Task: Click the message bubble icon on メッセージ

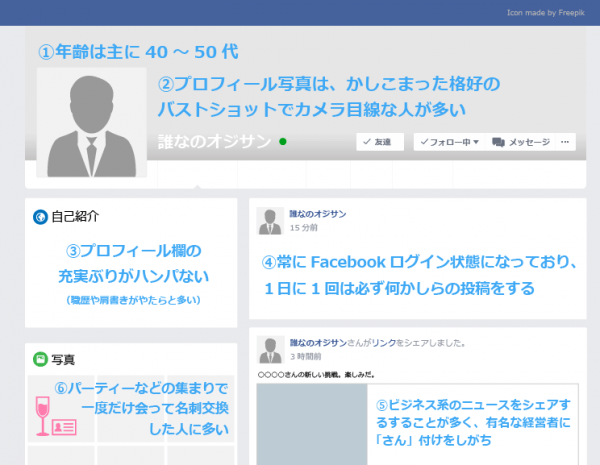Action: pos(498,143)
